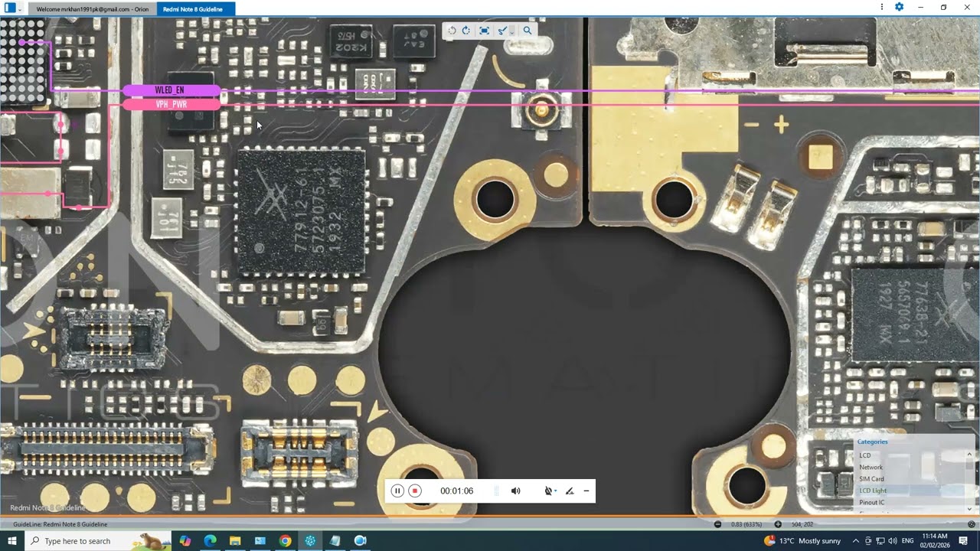Stop the screen recording
980x551 pixels.
[x=415, y=491]
